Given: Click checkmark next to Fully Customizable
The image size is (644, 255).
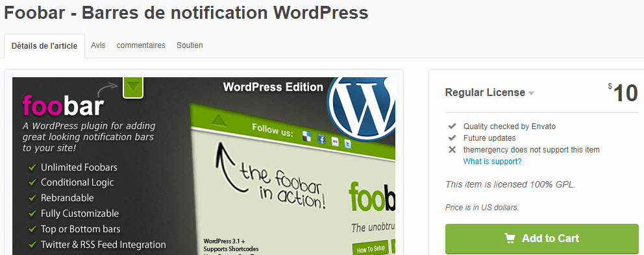Looking at the screenshot, I should pyautogui.click(x=32, y=213).
